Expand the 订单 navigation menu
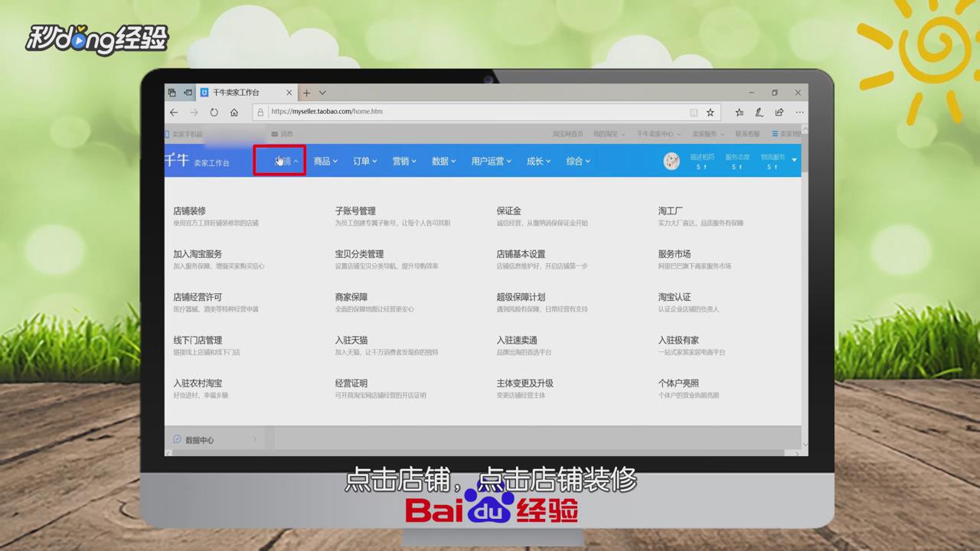 click(364, 161)
